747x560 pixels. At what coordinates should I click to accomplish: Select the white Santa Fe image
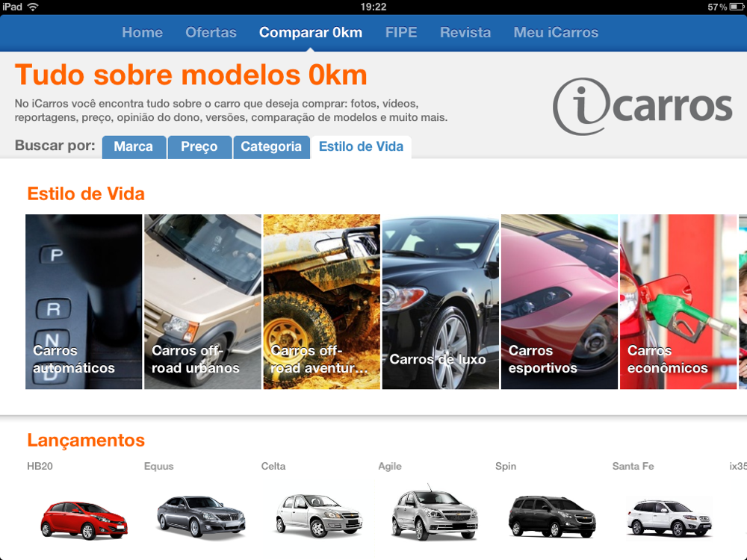(x=669, y=517)
